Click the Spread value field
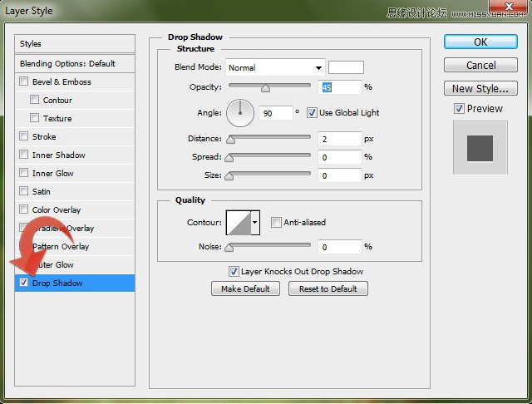 pyautogui.click(x=340, y=157)
